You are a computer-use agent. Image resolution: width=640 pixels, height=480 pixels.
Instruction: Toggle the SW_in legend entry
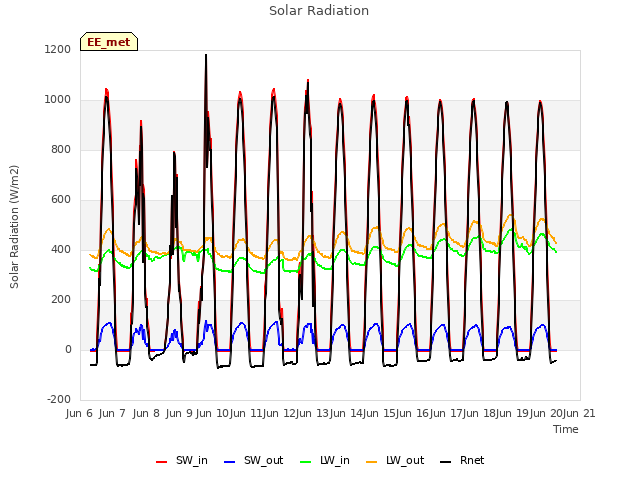(x=182, y=460)
